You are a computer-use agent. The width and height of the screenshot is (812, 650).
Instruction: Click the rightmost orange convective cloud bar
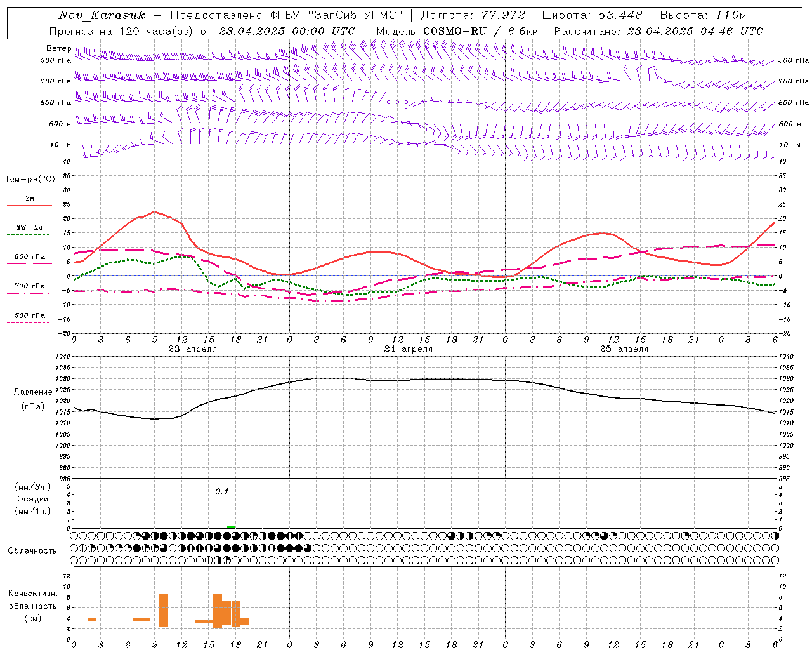pyautogui.click(x=245, y=621)
